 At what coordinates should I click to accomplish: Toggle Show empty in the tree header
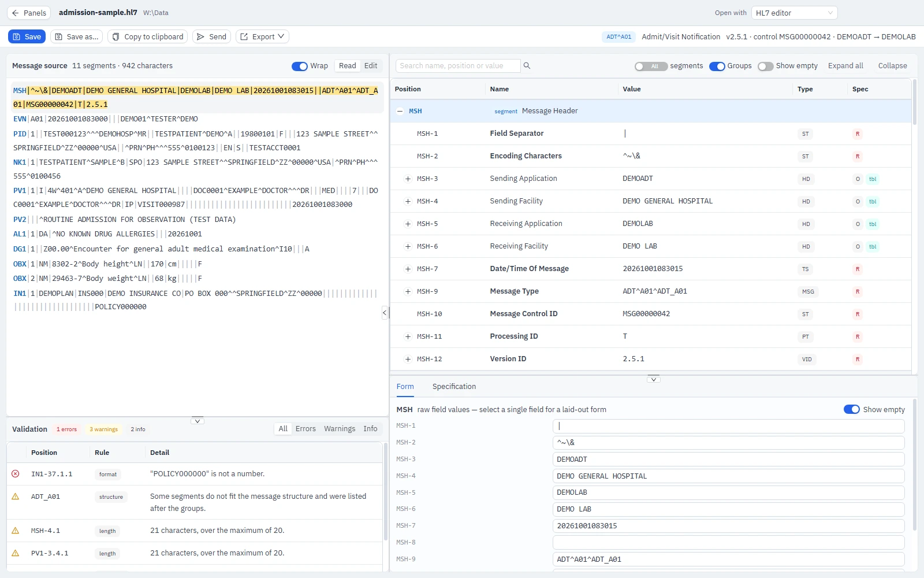point(766,66)
